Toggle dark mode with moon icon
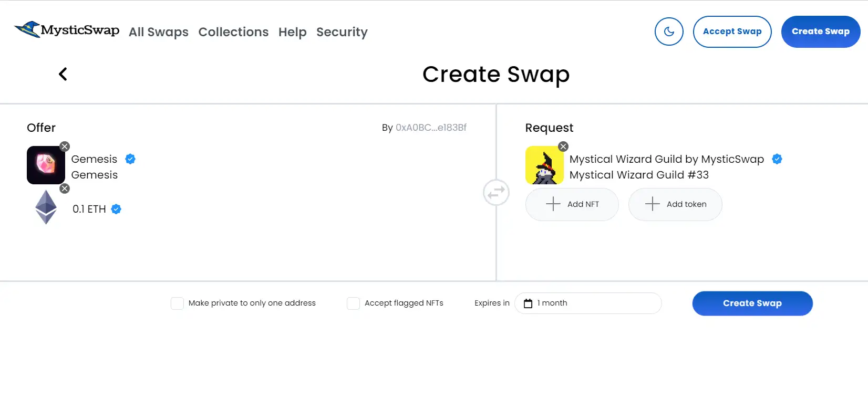 [669, 32]
